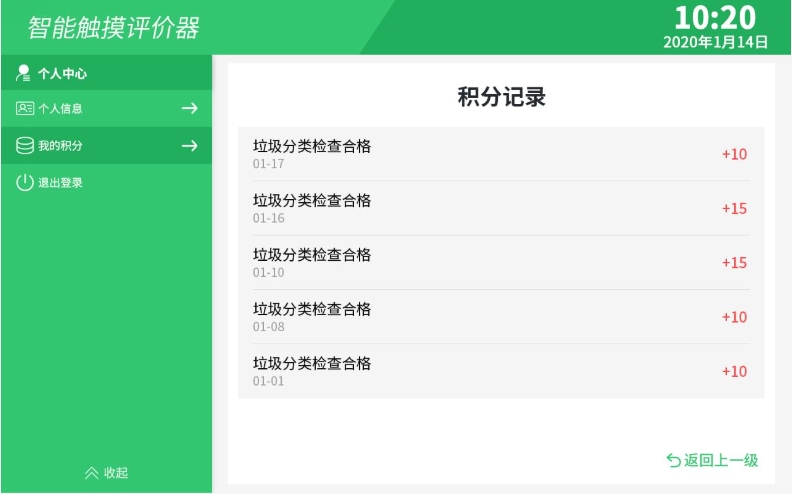Click the +10 score on the 01-01 record
Viewport: 792px width, 494px height.
click(734, 371)
